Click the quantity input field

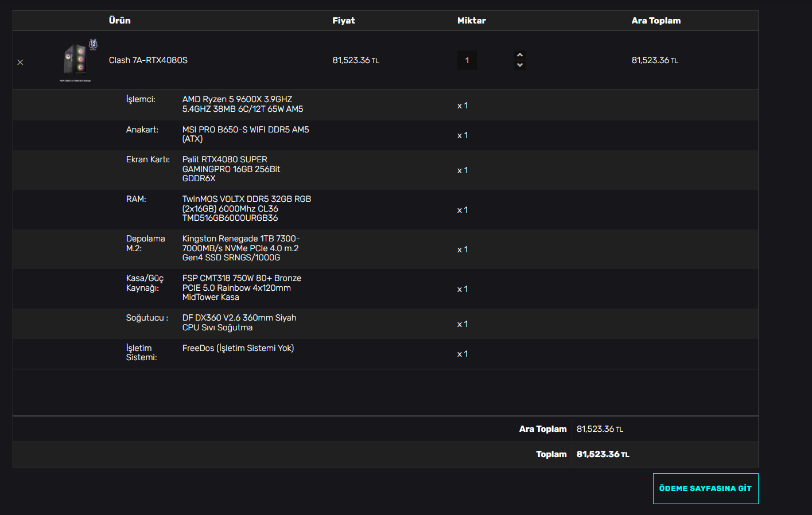pos(467,60)
